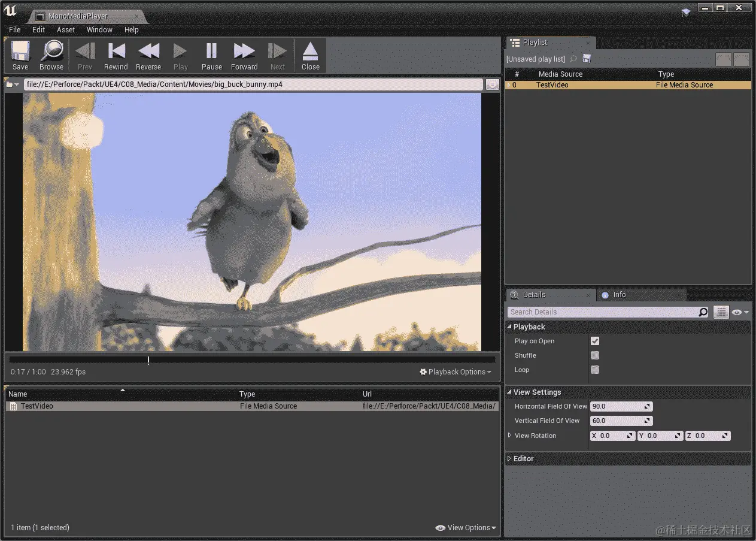
Task: Click the Horizontal Field Of View value
Action: point(621,406)
